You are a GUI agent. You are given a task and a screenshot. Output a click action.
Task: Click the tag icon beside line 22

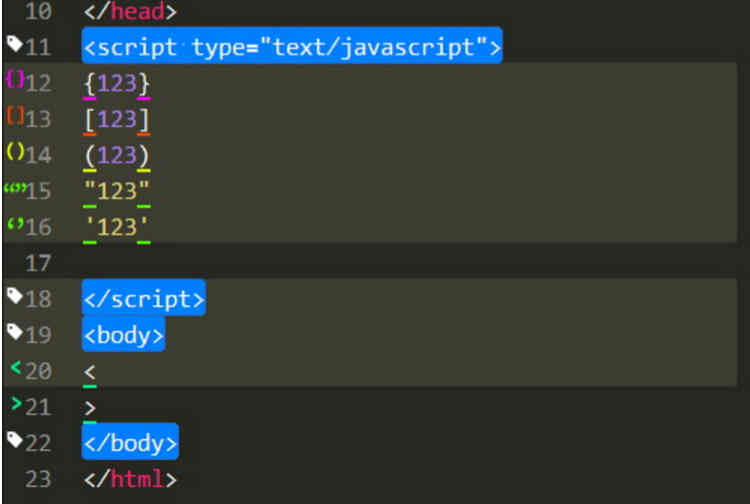point(15,439)
